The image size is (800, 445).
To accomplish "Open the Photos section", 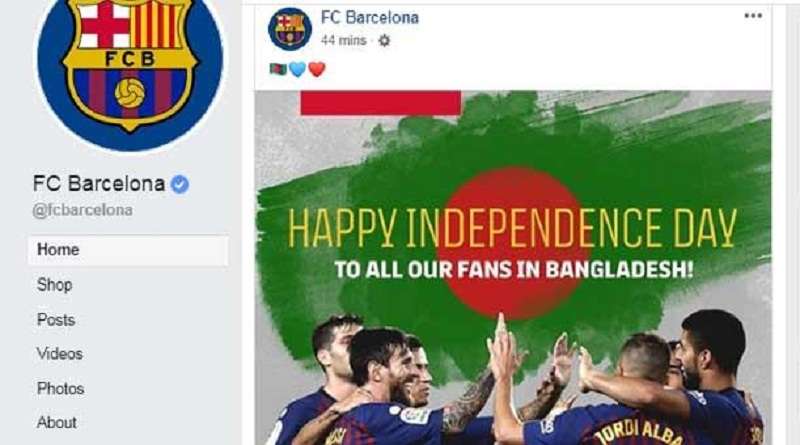I will click(x=60, y=388).
